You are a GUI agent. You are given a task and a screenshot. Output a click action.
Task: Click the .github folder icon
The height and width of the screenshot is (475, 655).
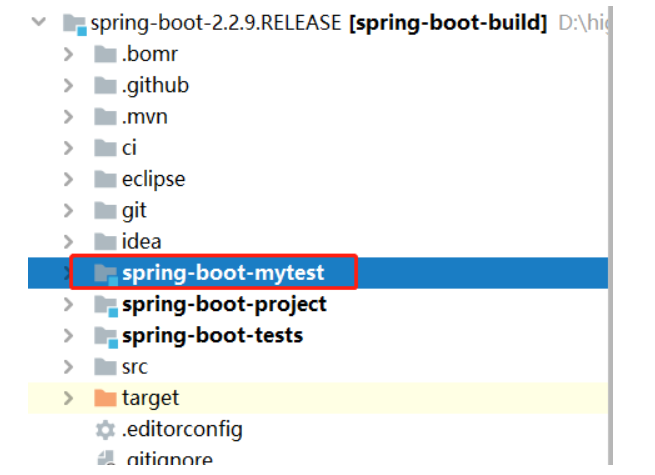tap(105, 86)
